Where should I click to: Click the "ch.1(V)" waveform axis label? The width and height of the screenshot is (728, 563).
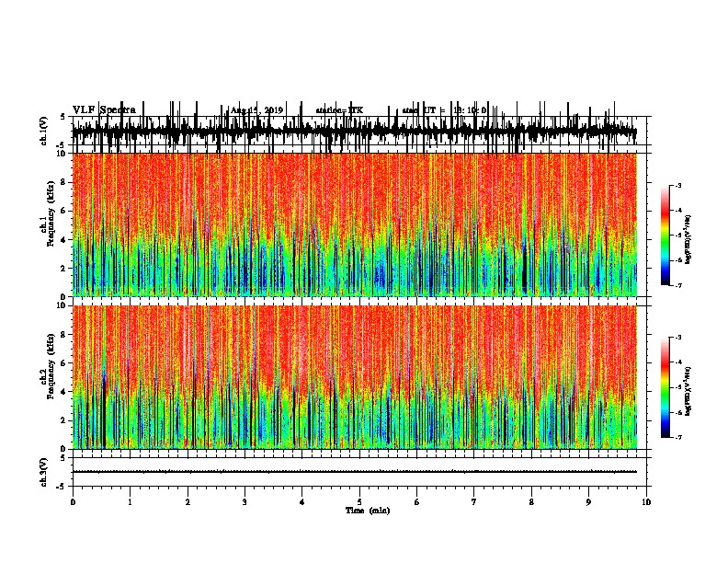(44, 131)
